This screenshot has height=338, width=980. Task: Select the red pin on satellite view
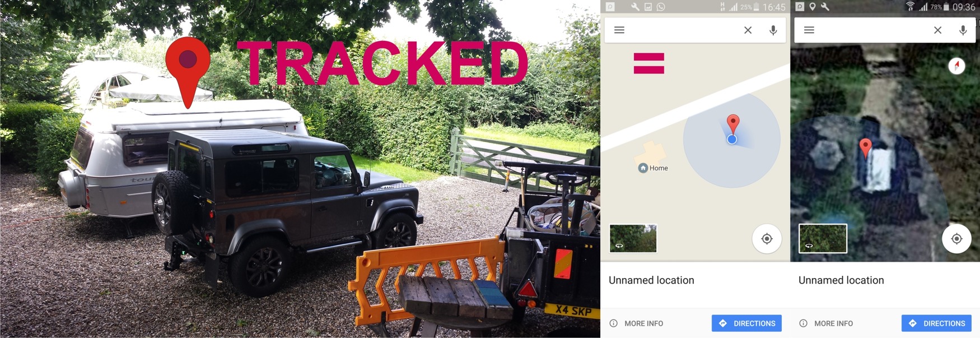point(865,147)
